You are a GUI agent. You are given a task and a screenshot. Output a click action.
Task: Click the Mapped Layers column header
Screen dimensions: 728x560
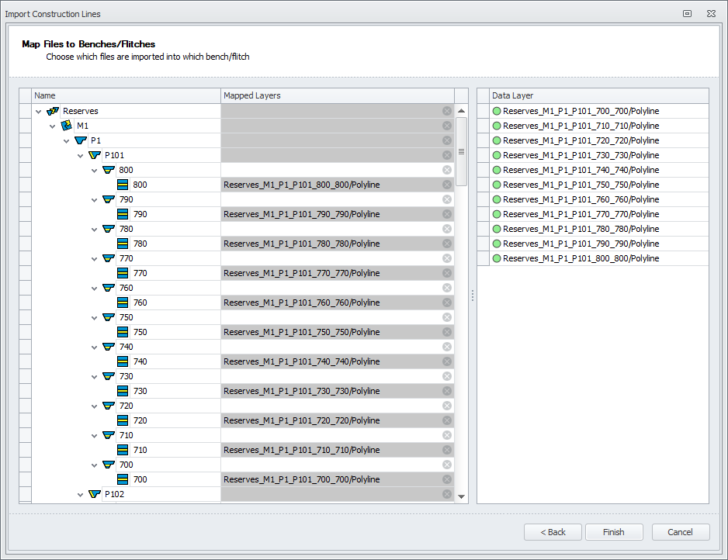coord(337,95)
